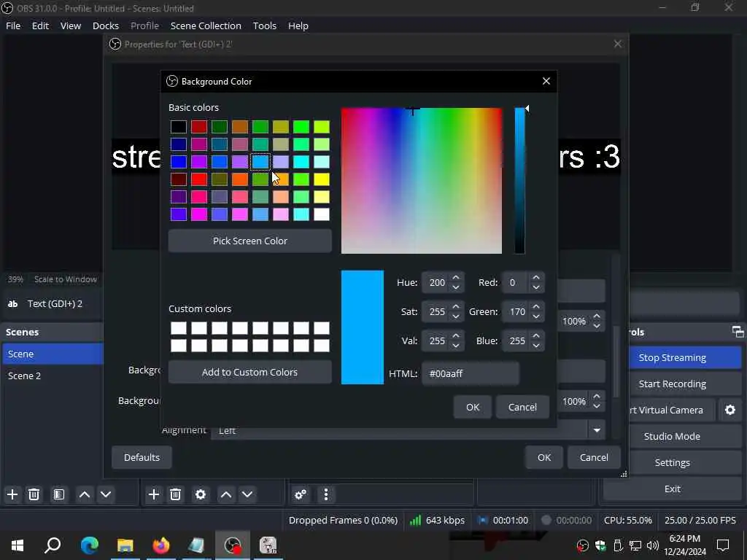The width and height of the screenshot is (747, 560).
Task: Open the Tools menu
Action: tap(264, 26)
